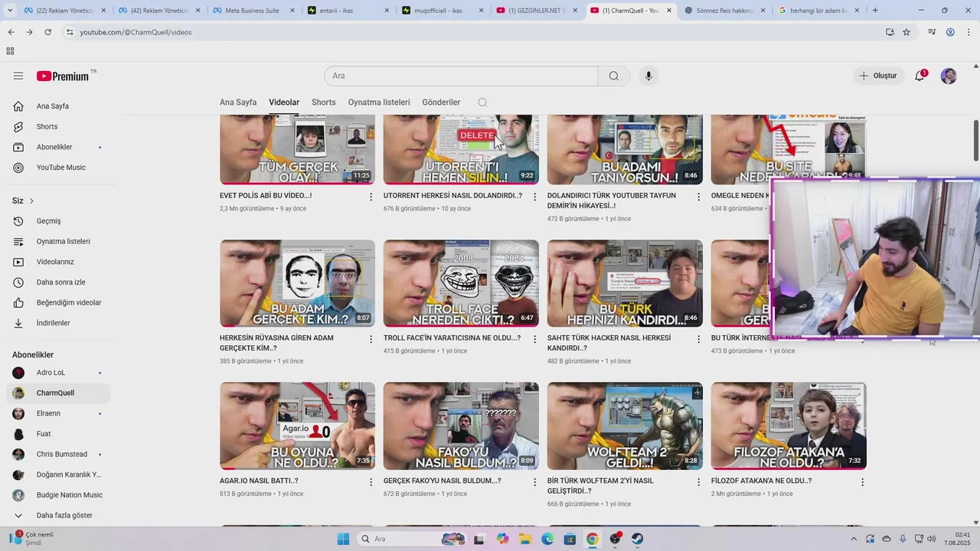Expand the Siz section chevron
980x551 pixels.
(x=31, y=201)
